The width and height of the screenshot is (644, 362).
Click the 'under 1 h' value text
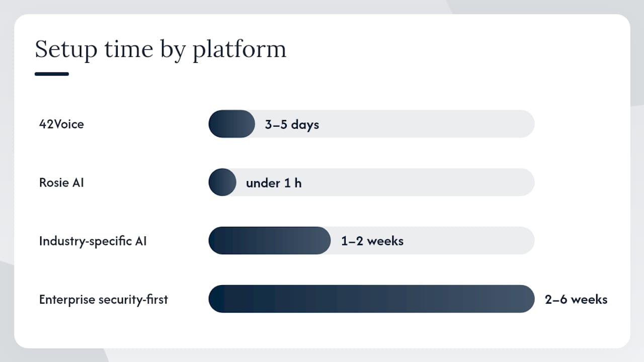[x=274, y=183]
